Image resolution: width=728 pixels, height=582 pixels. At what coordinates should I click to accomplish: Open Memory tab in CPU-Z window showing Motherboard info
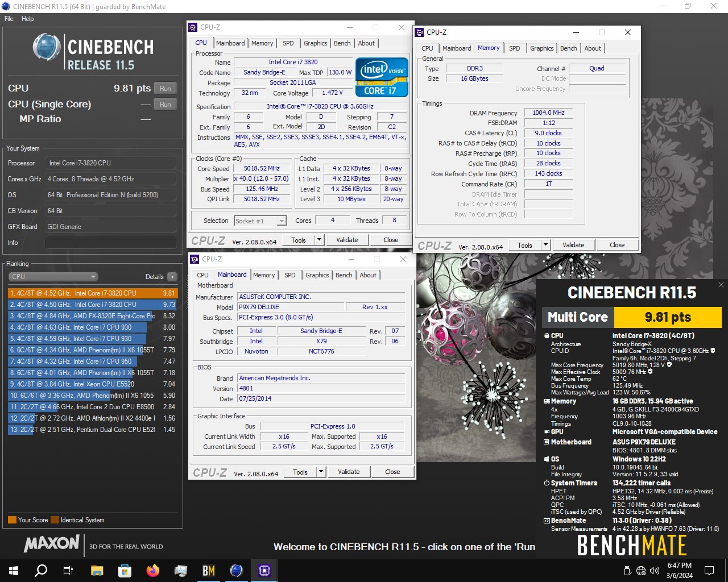[x=264, y=275]
